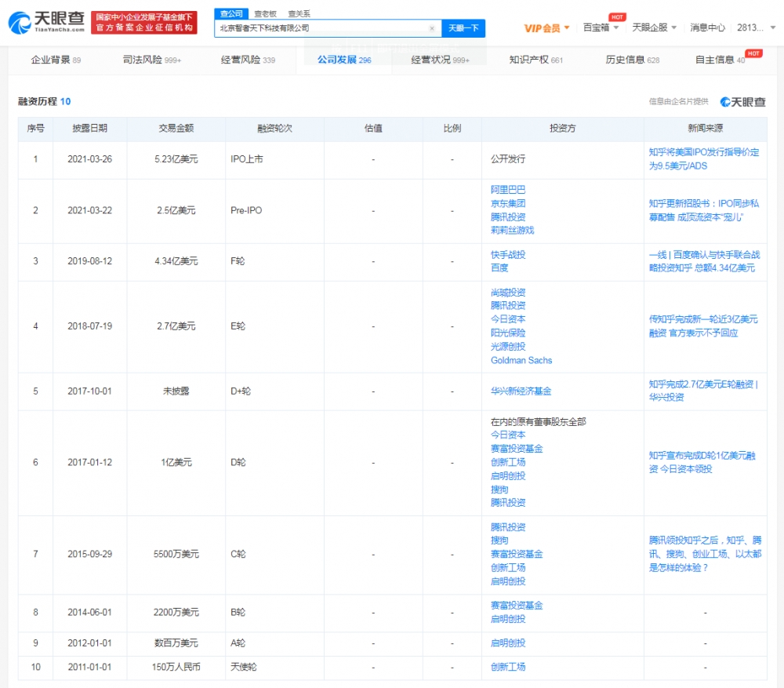784x688 pixels.
Task: Open 赛富投资基金 in the B轮 row
Action: pyautogui.click(x=517, y=606)
